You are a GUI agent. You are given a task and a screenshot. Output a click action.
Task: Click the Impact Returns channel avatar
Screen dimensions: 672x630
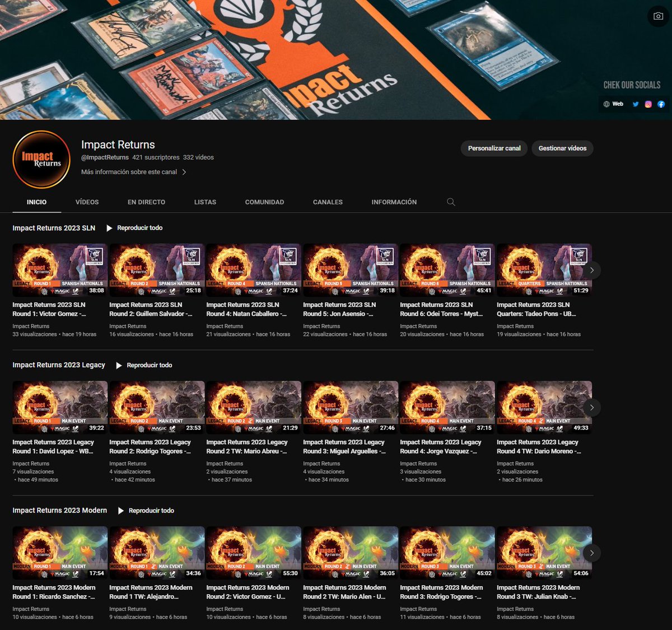(x=41, y=160)
